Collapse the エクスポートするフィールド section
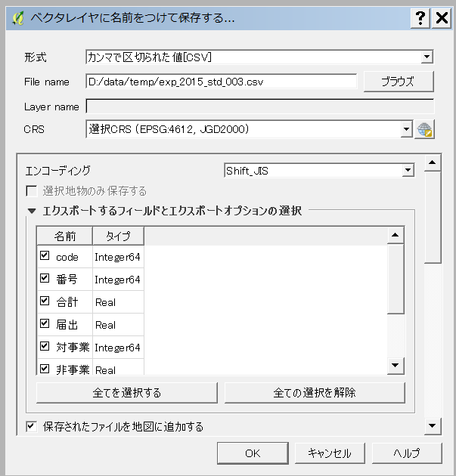 [32, 211]
